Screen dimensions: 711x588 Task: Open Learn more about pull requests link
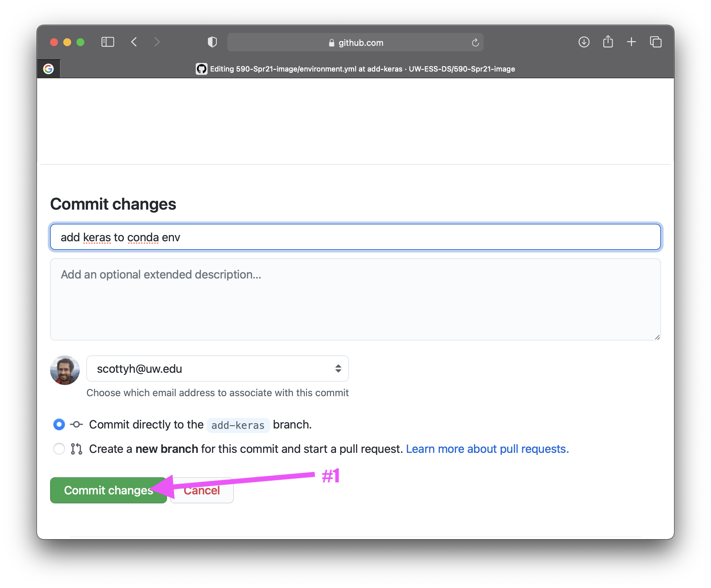[x=487, y=449]
